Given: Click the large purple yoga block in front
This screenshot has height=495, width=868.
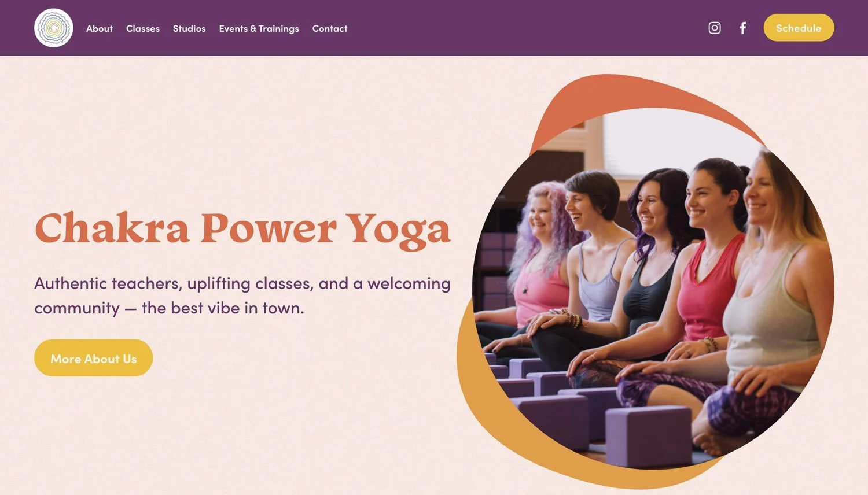Looking at the screenshot, I should click(648, 435).
